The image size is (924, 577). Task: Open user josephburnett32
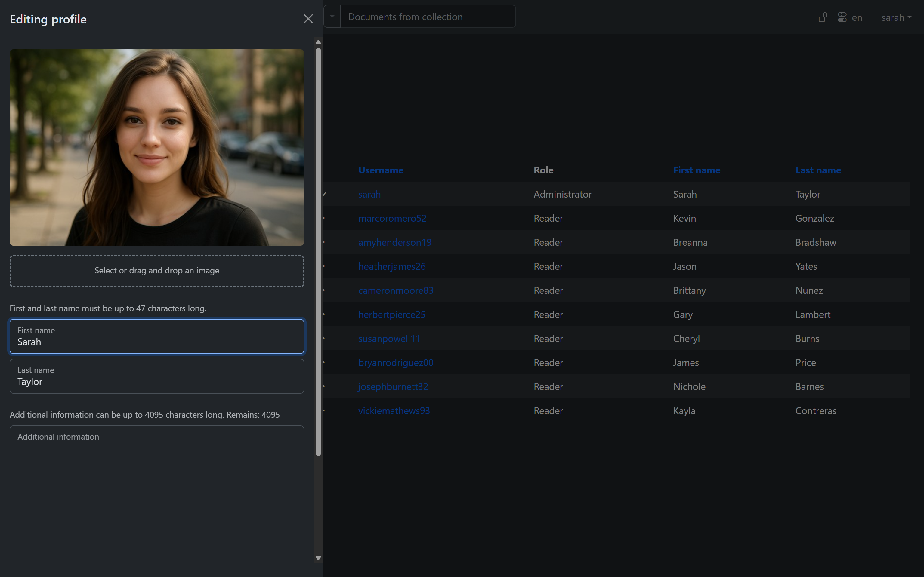click(x=393, y=387)
